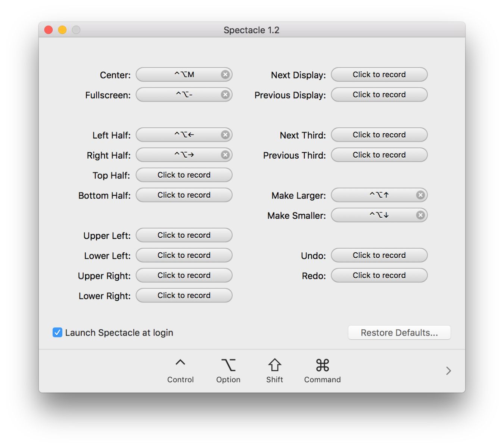Click the Shift key symbol in legend

[x=274, y=365]
